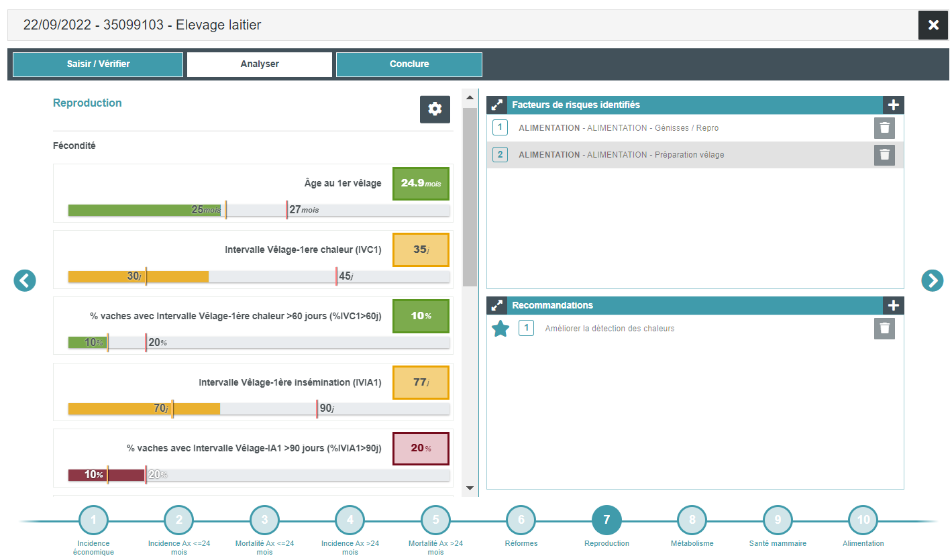Switch to the Conclure tab
952x560 pixels.
click(409, 64)
